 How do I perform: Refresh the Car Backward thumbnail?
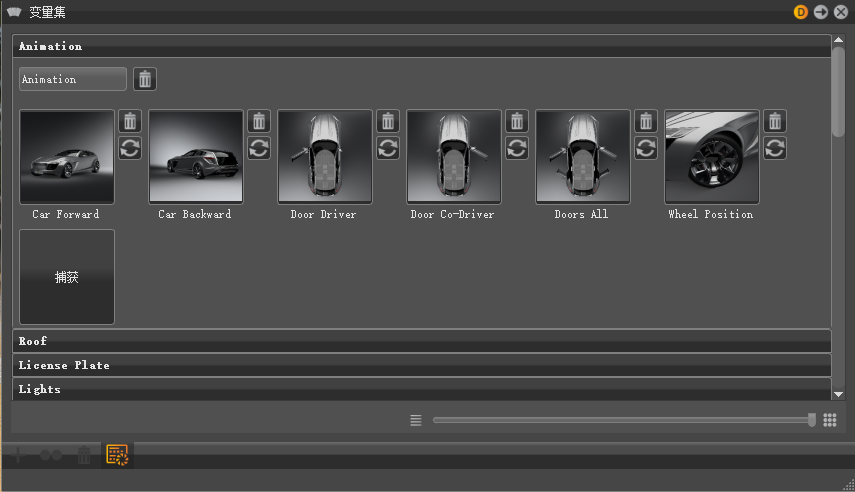259,148
